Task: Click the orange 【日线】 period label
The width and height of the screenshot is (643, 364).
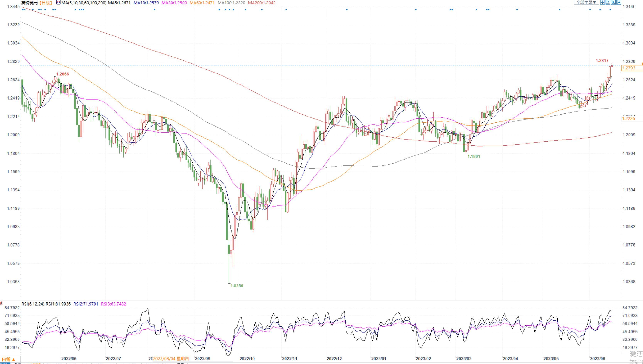Action: [x=46, y=3]
